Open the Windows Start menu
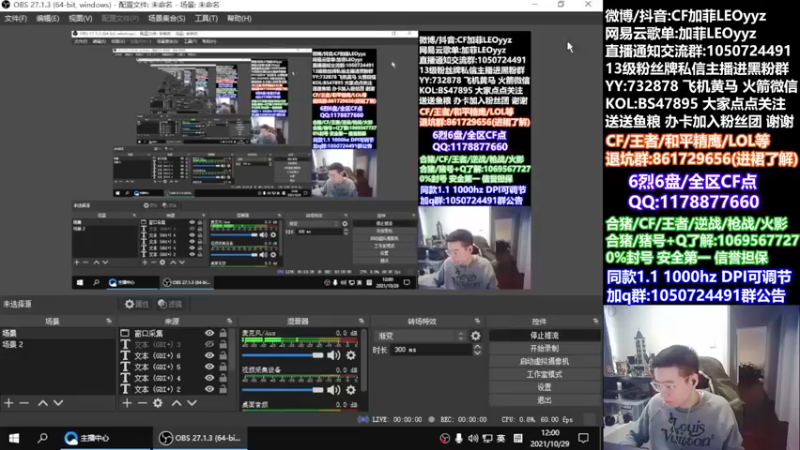This screenshot has height=450, width=800. click(14, 438)
